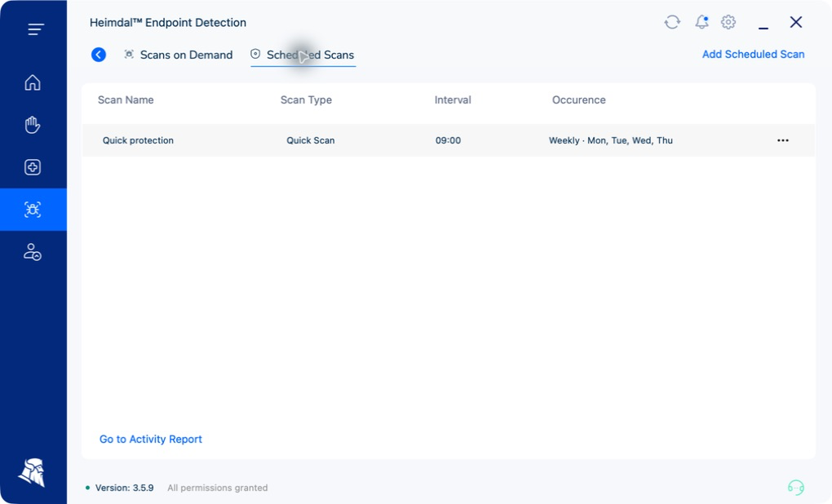
Task: Select the Scheduled Scans tab
Action: coord(303,55)
